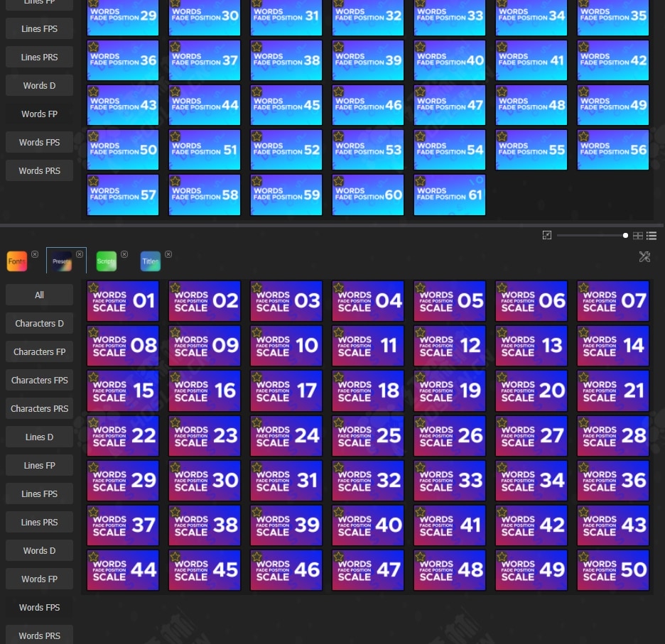Apply the Words Scale 39 preset
Screen dimensions: 665x644
tap(286, 525)
